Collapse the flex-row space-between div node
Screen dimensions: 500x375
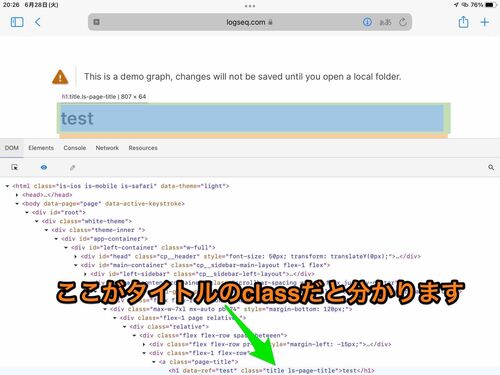tap(134, 335)
